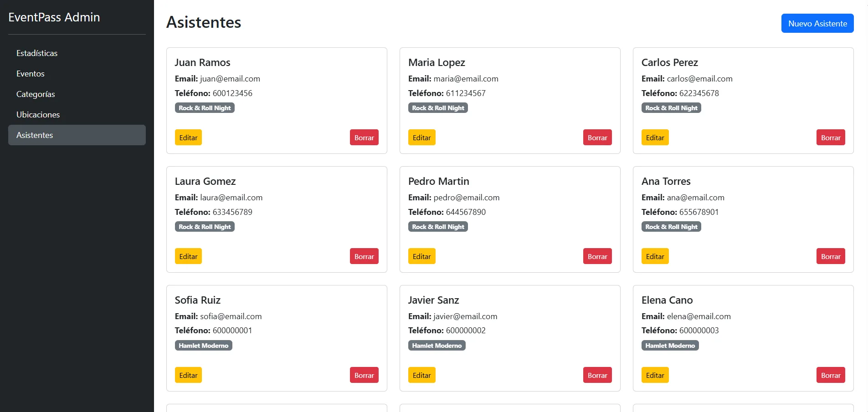Edit the Laura Gomez card

pyautogui.click(x=188, y=256)
